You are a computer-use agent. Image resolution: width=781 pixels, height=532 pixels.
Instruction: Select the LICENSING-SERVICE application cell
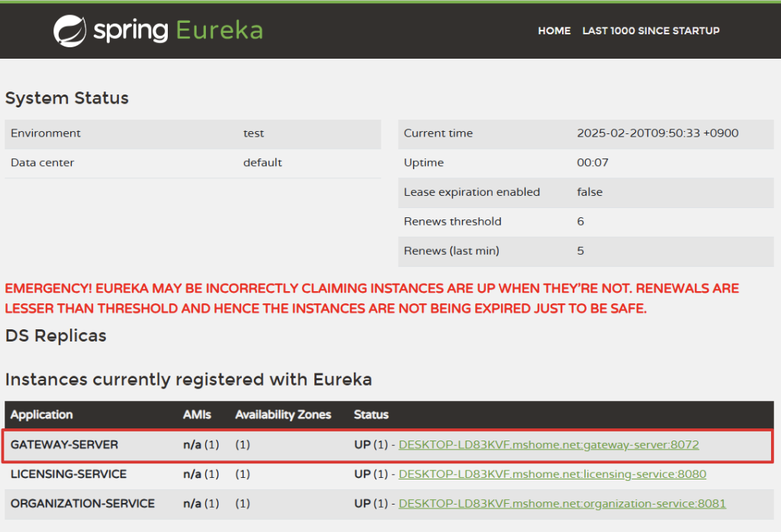pos(69,474)
